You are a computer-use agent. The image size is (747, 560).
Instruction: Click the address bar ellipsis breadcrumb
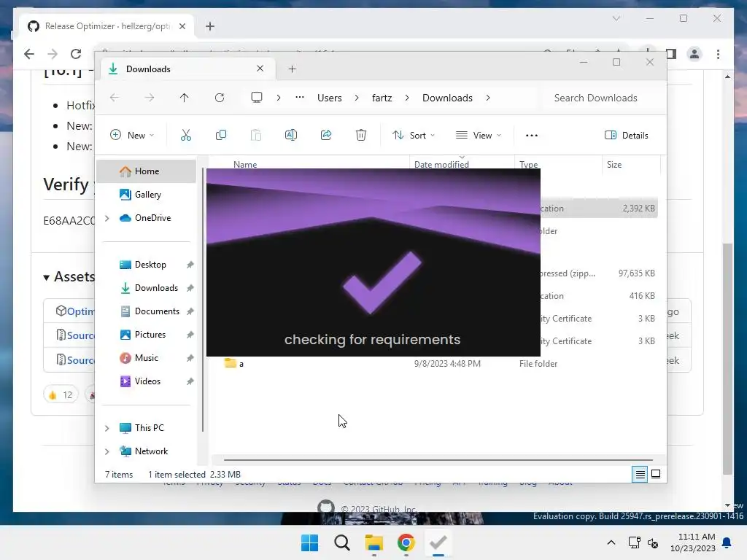(x=300, y=97)
